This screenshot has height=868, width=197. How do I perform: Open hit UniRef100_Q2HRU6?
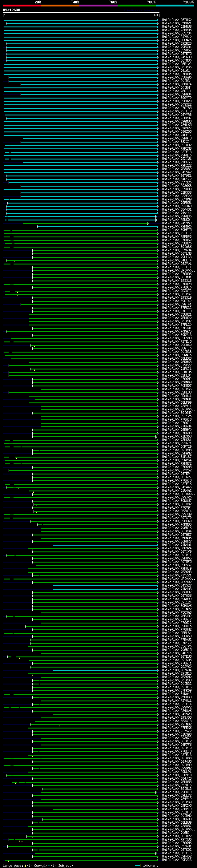(177, 26)
